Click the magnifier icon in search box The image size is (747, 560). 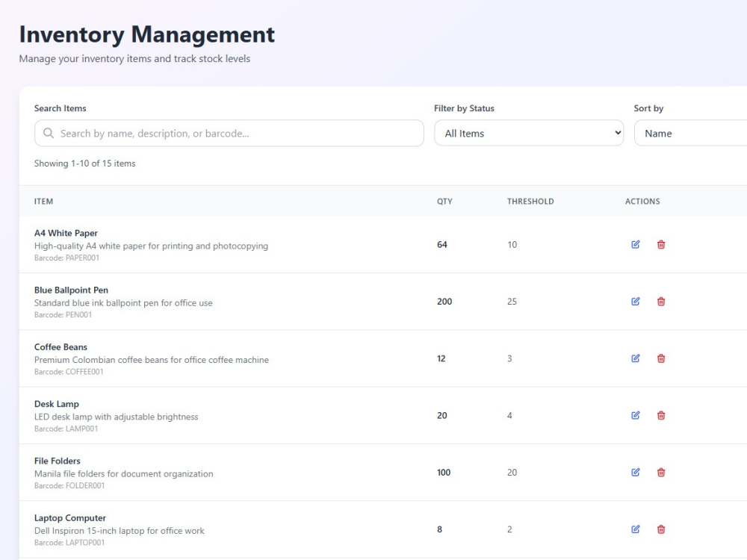[x=49, y=134]
